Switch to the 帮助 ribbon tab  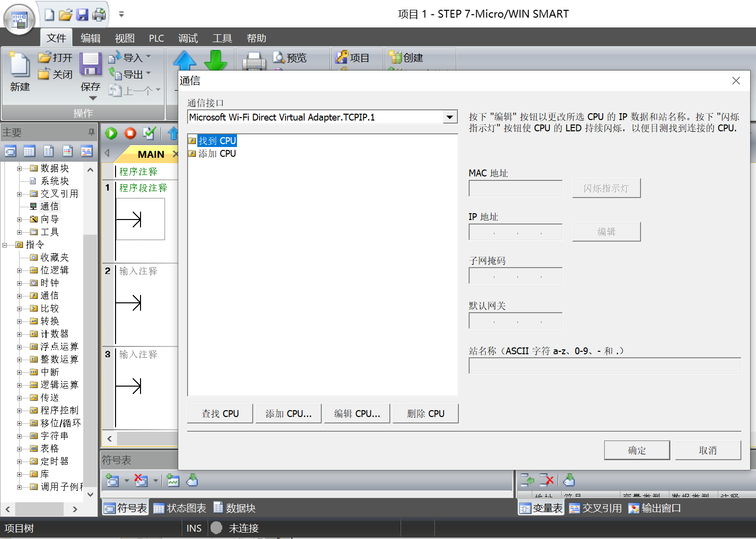(x=257, y=38)
